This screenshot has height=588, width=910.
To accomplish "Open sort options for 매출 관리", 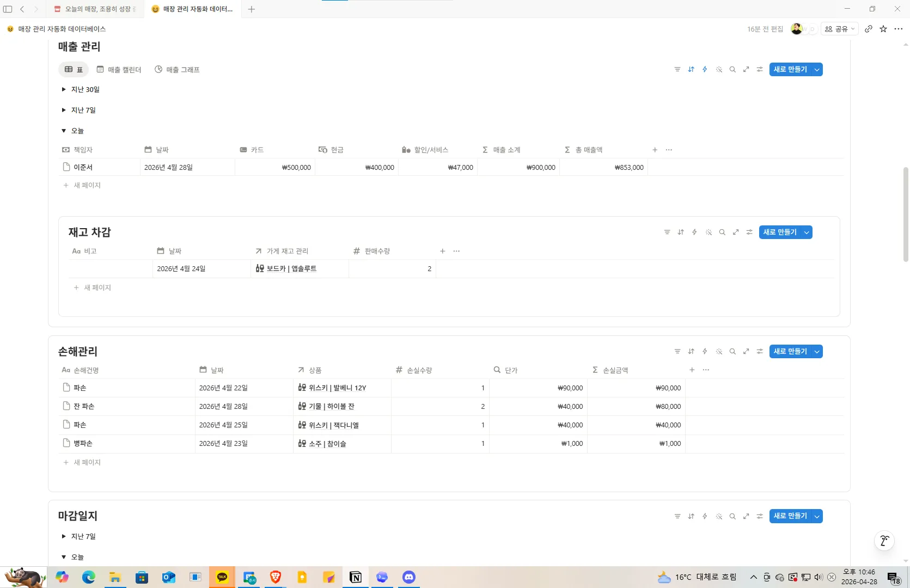I will [x=691, y=70].
